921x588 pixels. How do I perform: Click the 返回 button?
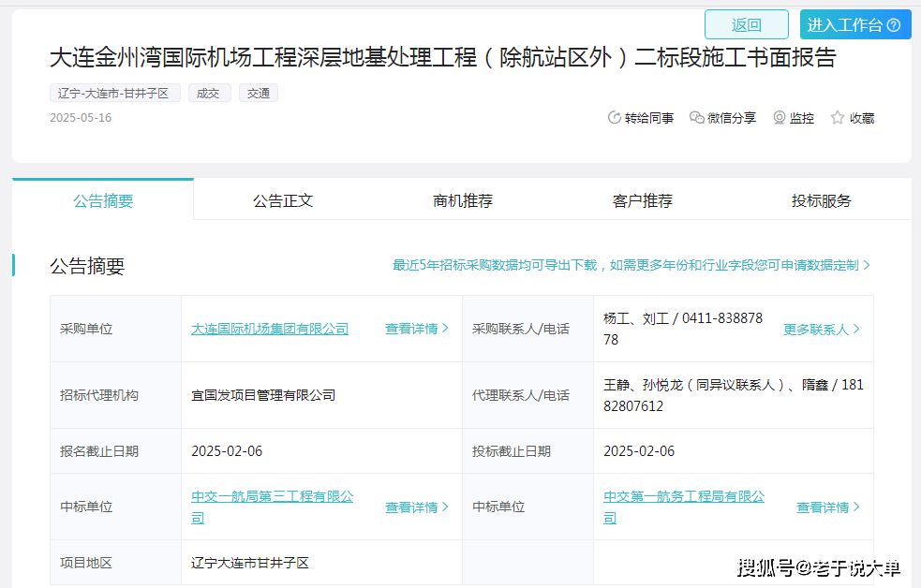click(x=747, y=24)
